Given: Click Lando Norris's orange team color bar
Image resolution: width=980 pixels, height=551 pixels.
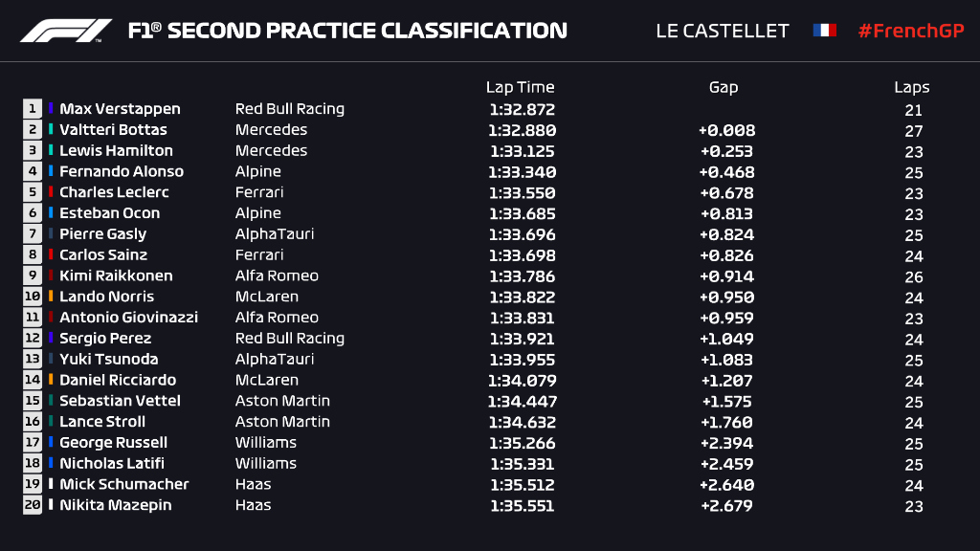Looking at the screenshot, I should [x=52, y=297].
